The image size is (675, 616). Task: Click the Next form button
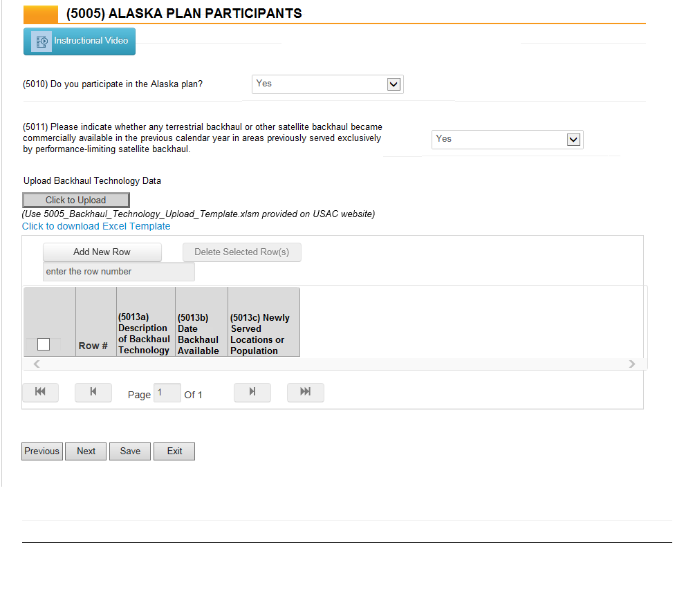[86, 451]
